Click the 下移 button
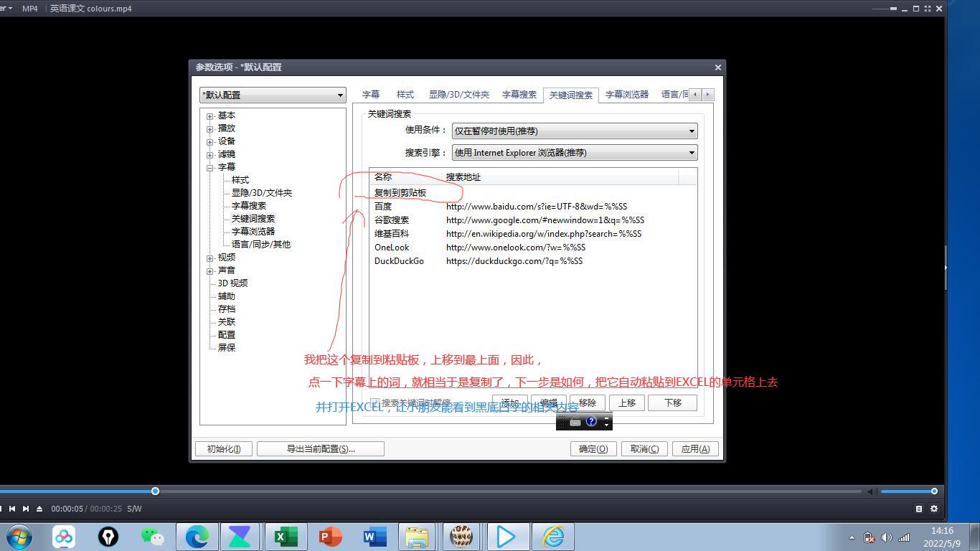This screenshot has height=551, width=980. pyautogui.click(x=672, y=403)
